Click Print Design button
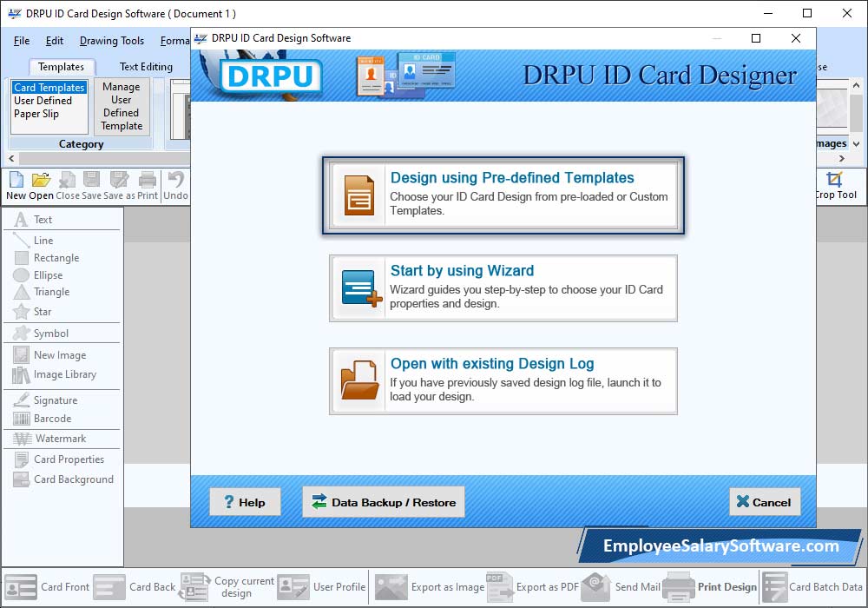 click(x=710, y=587)
